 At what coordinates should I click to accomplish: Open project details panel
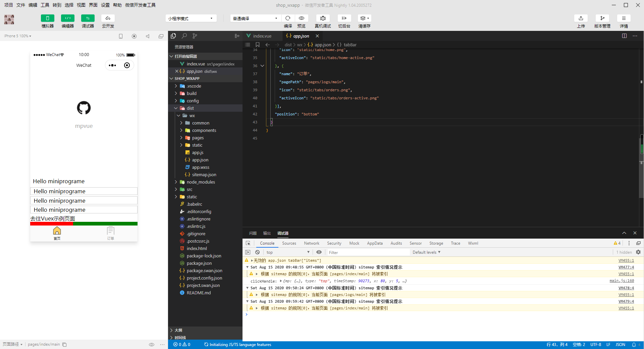624,18
